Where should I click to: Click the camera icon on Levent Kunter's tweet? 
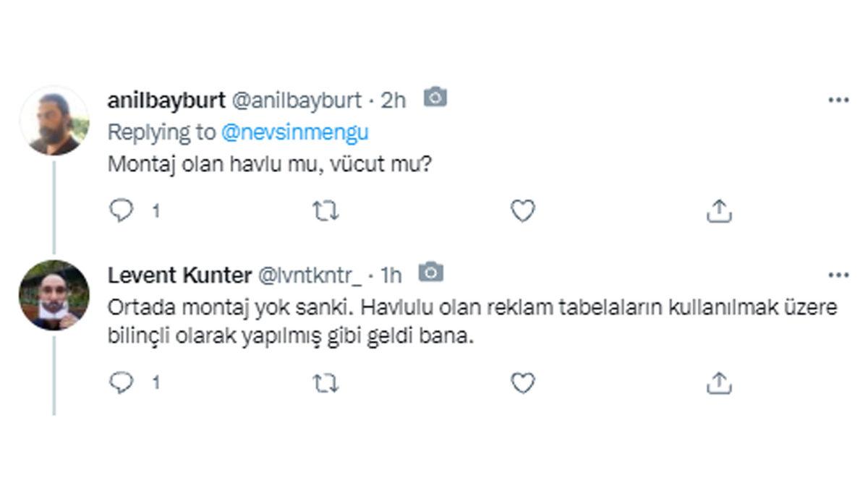point(430,273)
